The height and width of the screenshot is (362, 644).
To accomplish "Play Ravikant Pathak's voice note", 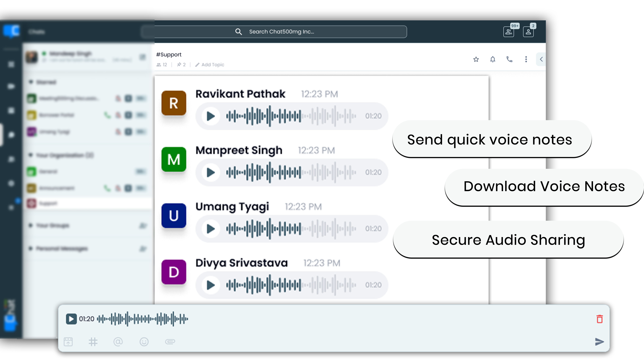I will 211,116.
